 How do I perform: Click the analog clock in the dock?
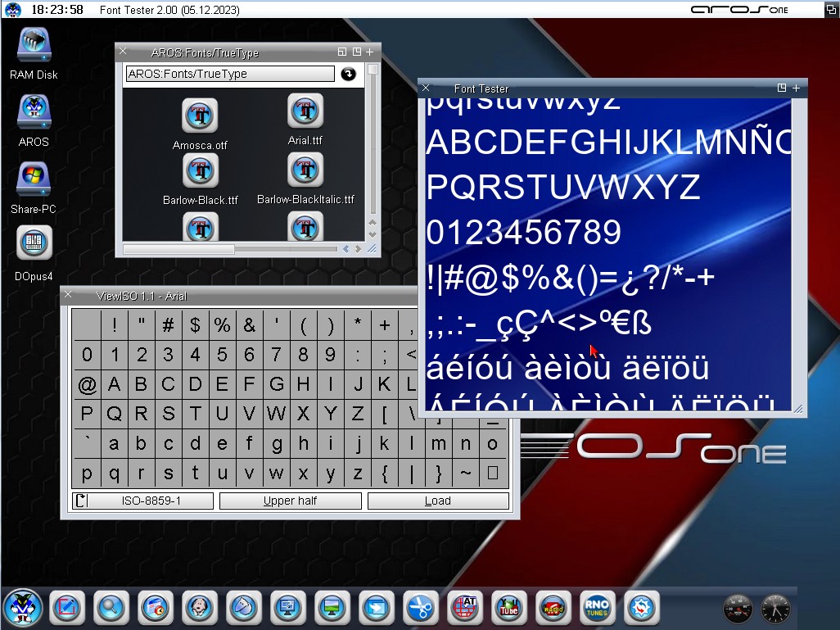coord(775,609)
